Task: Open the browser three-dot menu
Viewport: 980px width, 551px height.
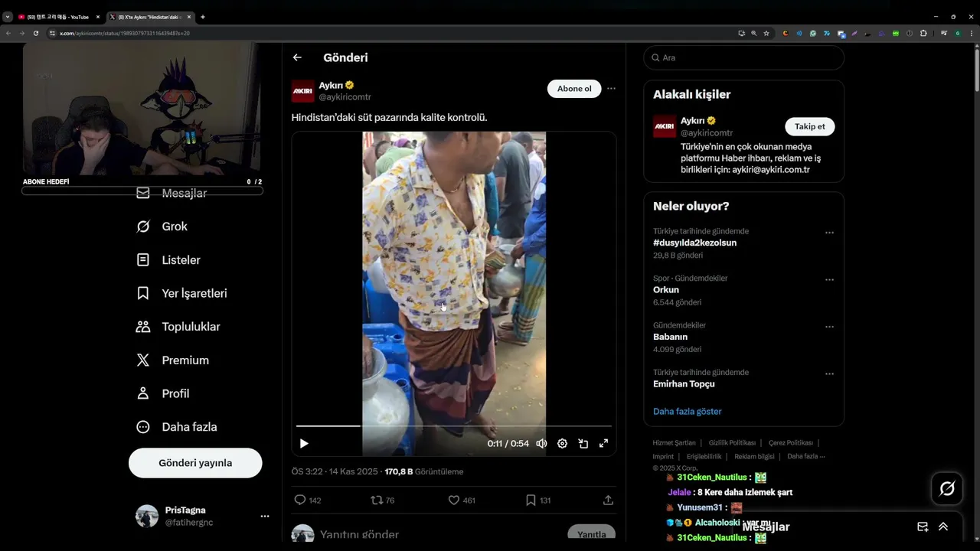Action: pyautogui.click(x=971, y=34)
